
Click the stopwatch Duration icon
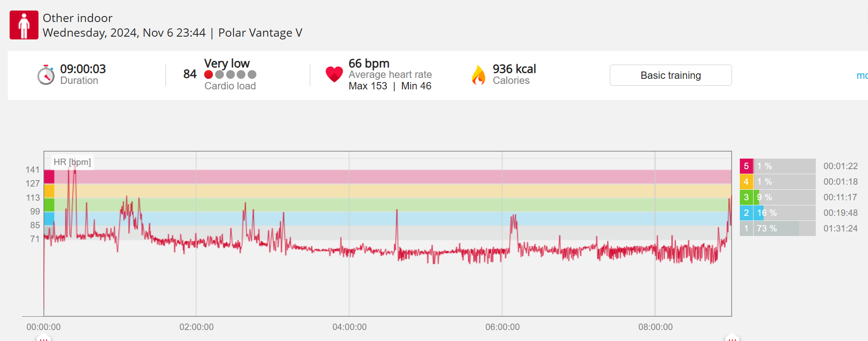pyautogui.click(x=46, y=75)
